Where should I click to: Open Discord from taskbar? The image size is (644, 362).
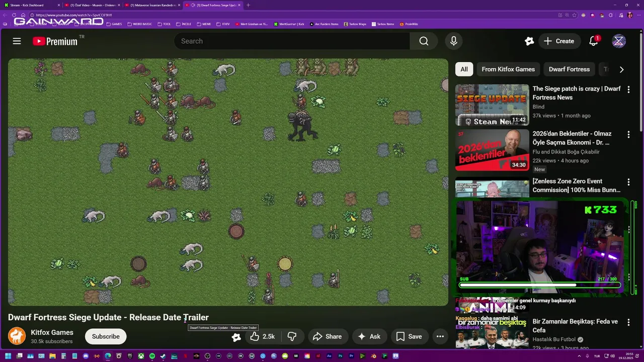click(x=86, y=356)
